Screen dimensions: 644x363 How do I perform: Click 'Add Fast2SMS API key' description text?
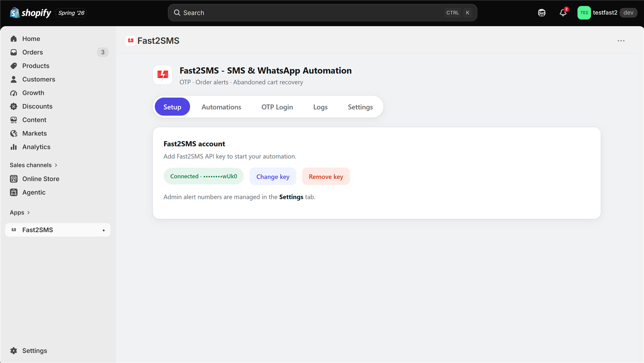[x=230, y=156]
